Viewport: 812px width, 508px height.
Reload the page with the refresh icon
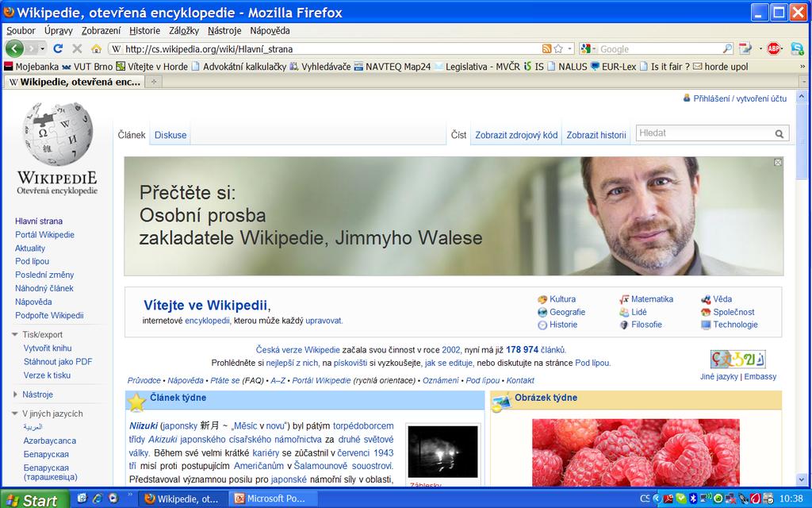pyautogui.click(x=58, y=48)
